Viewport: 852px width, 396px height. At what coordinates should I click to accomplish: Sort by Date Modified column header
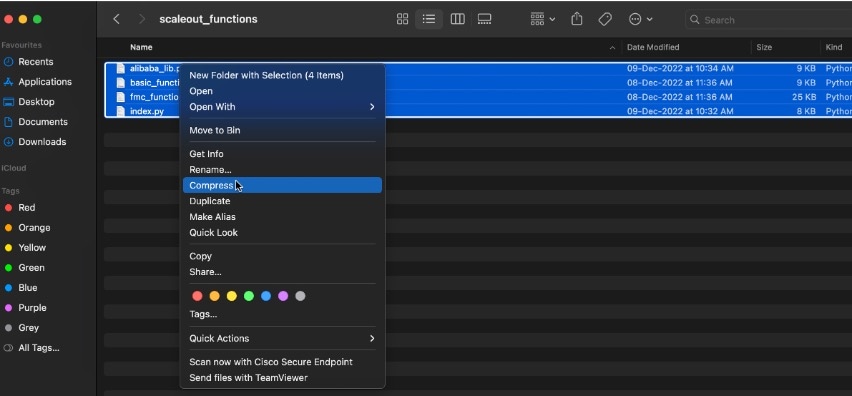click(653, 47)
